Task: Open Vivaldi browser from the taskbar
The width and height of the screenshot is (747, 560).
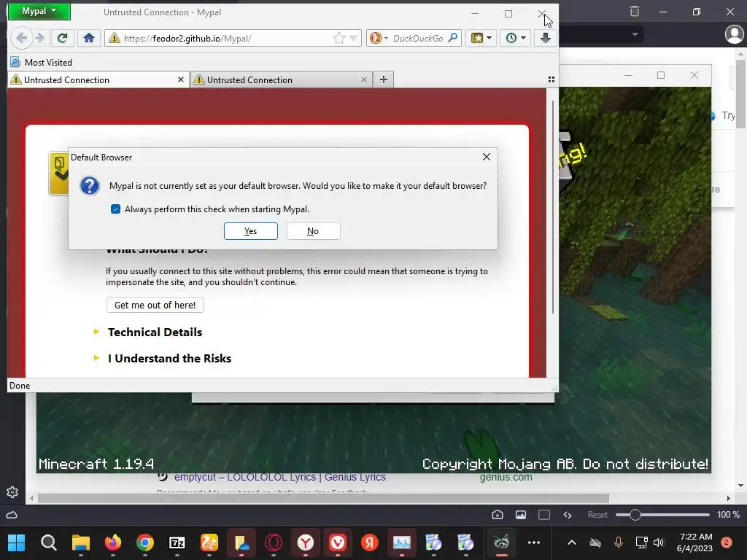Action: [x=338, y=542]
